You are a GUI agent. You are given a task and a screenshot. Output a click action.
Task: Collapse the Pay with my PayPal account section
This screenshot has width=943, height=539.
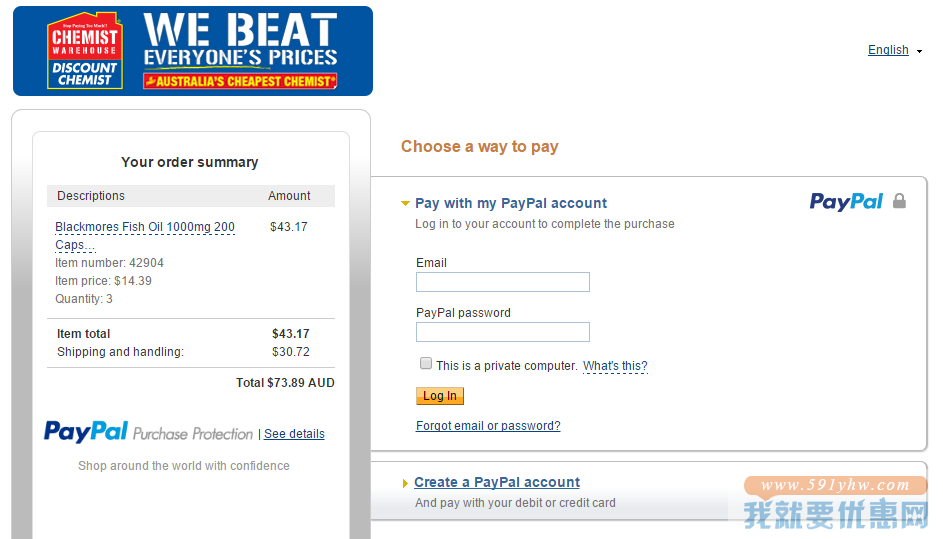[405, 203]
